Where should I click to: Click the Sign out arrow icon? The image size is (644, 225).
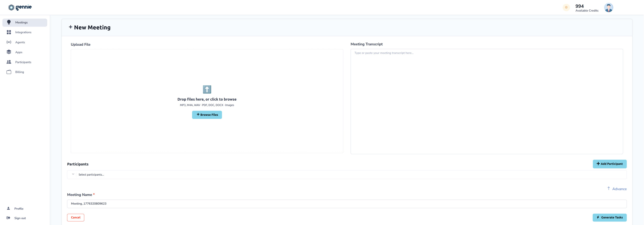pyautogui.click(x=9, y=218)
